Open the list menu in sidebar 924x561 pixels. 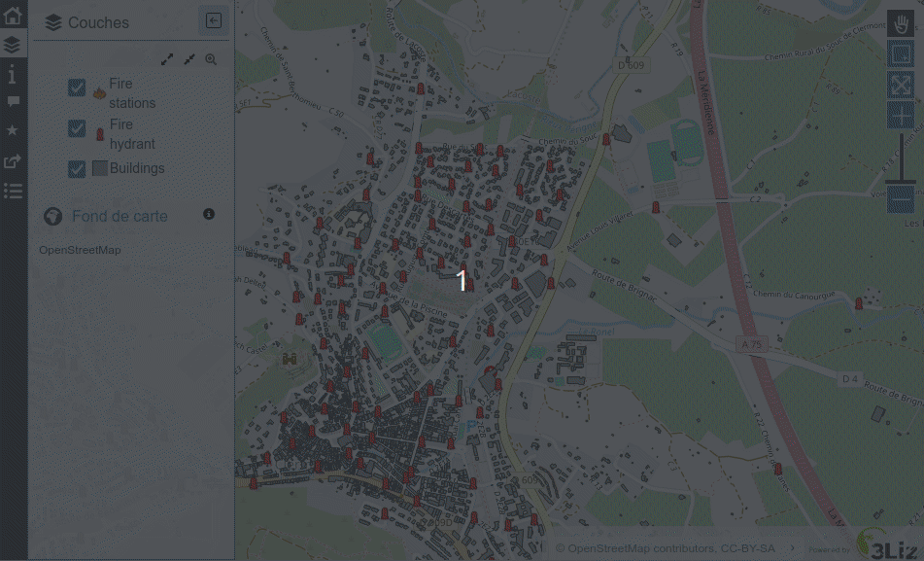pyautogui.click(x=13, y=191)
